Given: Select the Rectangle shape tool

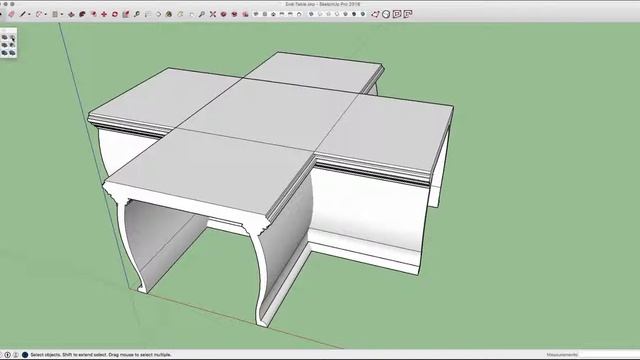Looking at the screenshot, I should 55,14.
